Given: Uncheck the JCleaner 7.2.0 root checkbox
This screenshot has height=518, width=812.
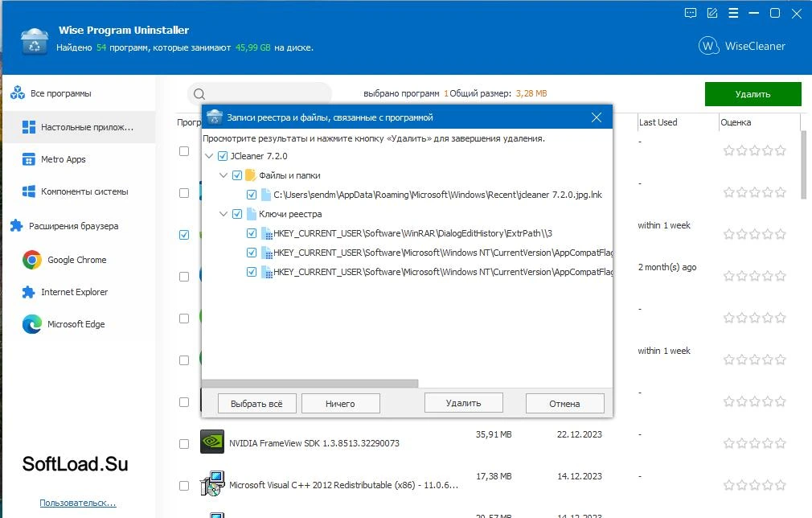Looking at the screenshot, I should (223, 156).
